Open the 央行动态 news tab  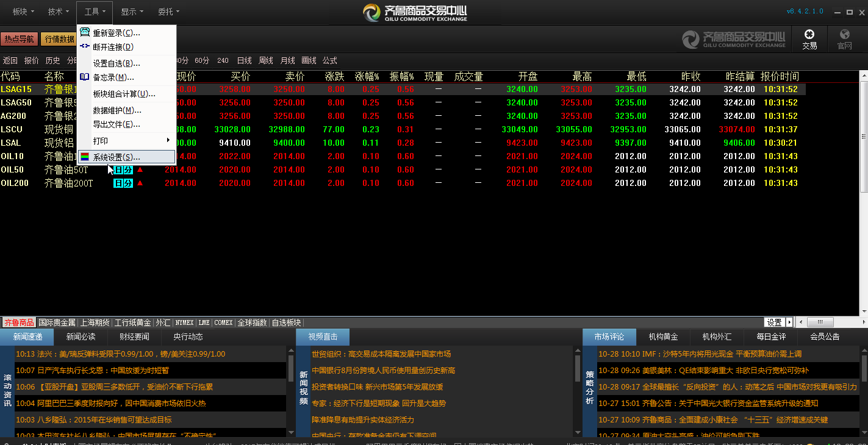point(188,336)
